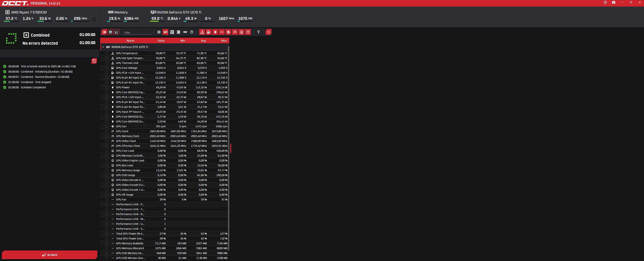644x261 pixels.
Task: Check the GPU Power row checkbox
Action: coord(107,87)
